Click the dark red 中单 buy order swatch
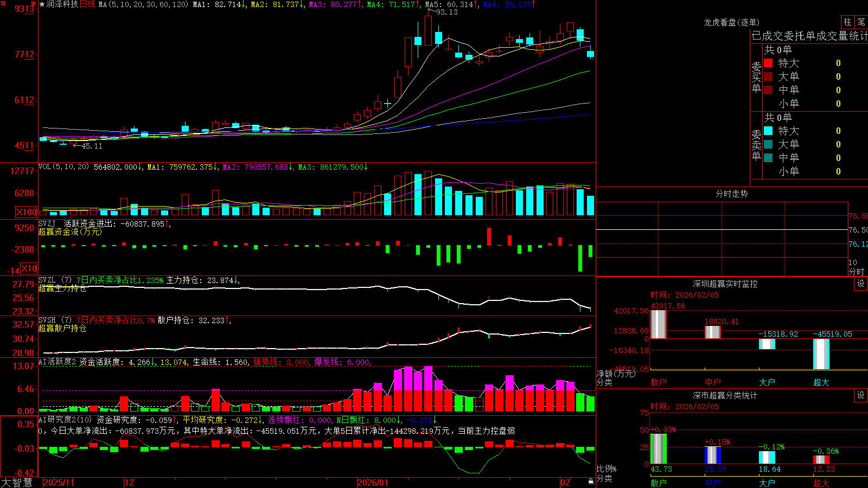Viewport: 868px width, 488px height. click(768, 90)
